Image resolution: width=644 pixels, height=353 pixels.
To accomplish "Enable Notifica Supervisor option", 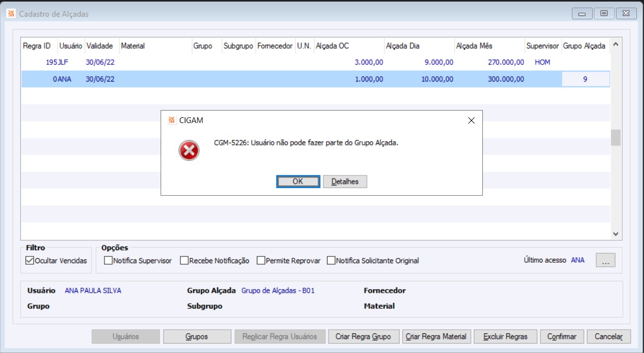I will pyautogui.click(x=108, y=261).
